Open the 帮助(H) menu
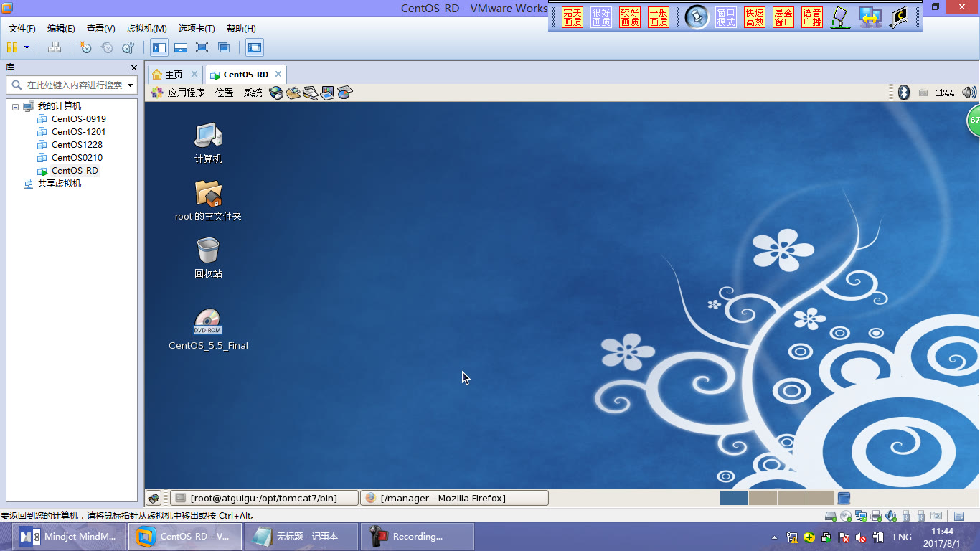 tap(241, 29)
